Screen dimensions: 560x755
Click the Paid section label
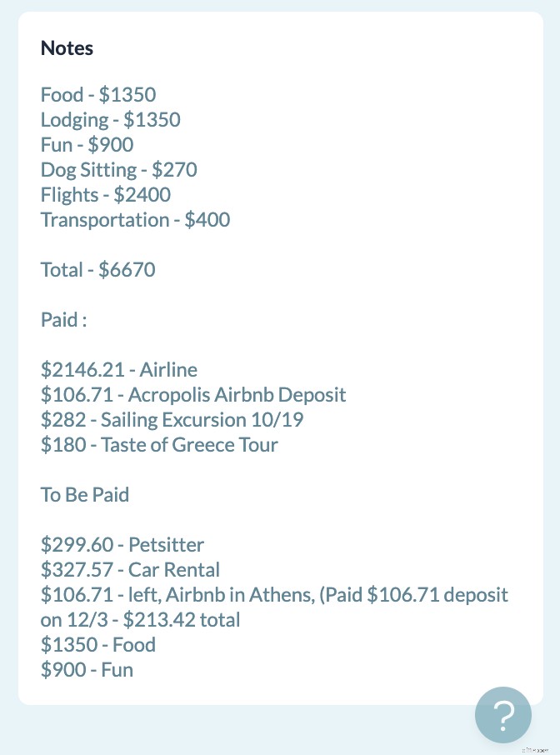point(62,319)
